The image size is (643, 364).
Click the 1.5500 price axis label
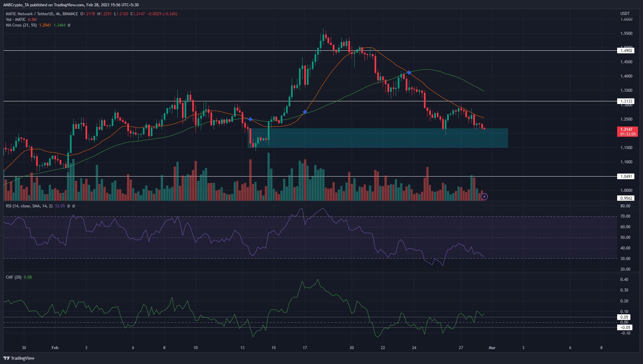pyautogui.click(x=626, y=33)
